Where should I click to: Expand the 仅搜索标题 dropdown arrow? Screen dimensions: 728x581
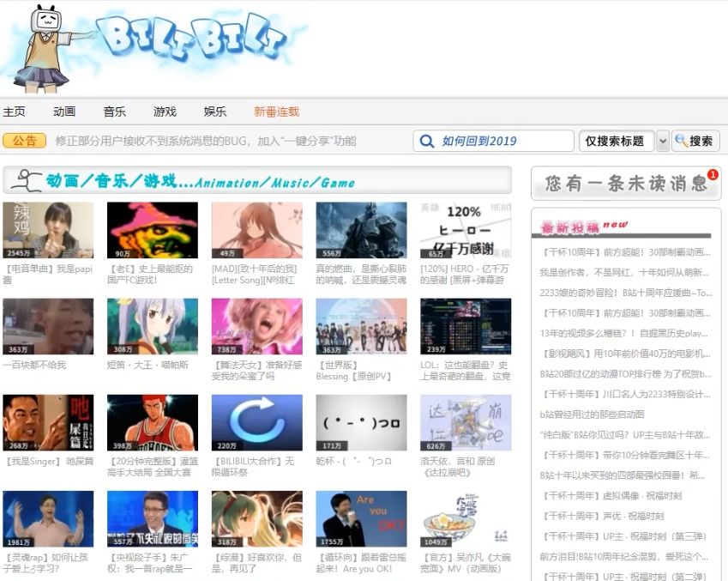click(663, 141)
